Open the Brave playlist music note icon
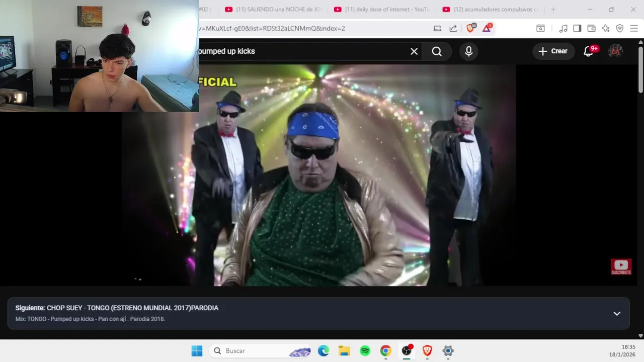Viewport: 644px width, 362px height. (x=563, y=28)
